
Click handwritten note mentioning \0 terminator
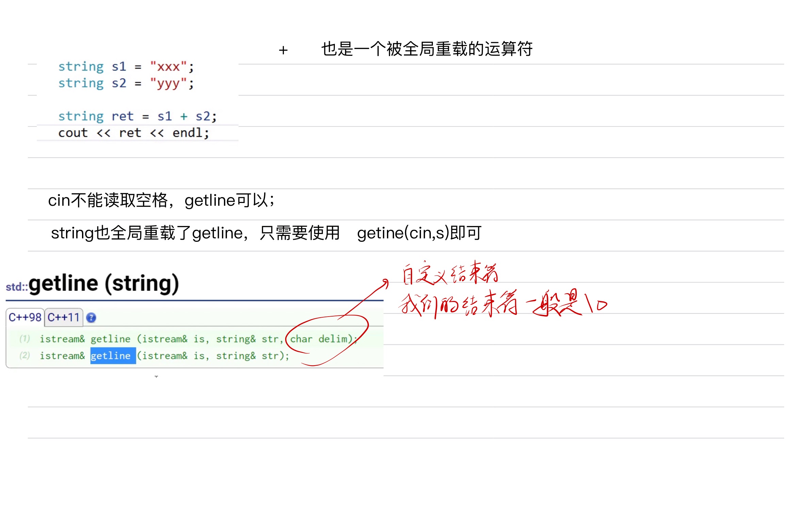[502, 304]
